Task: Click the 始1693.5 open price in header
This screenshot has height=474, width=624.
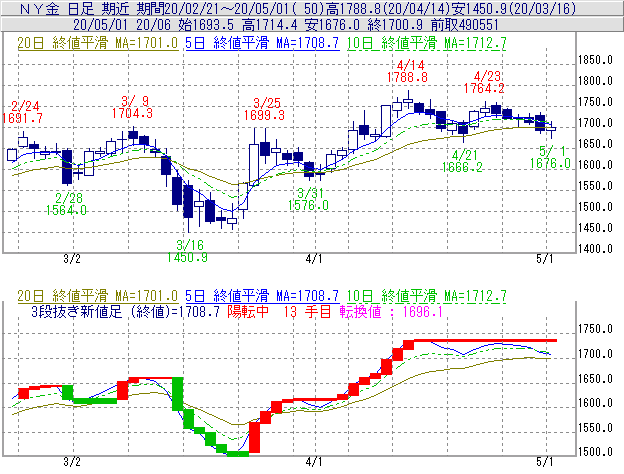Action: (x=206, y=25)
